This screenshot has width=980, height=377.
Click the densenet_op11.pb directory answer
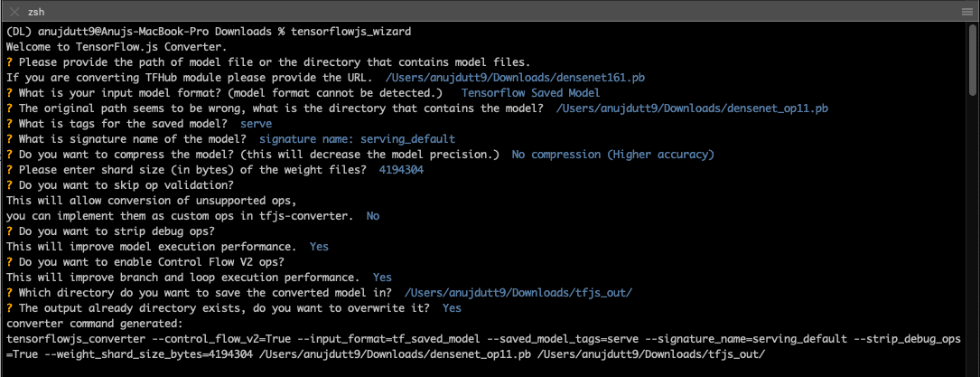click(x=692, y=108)
